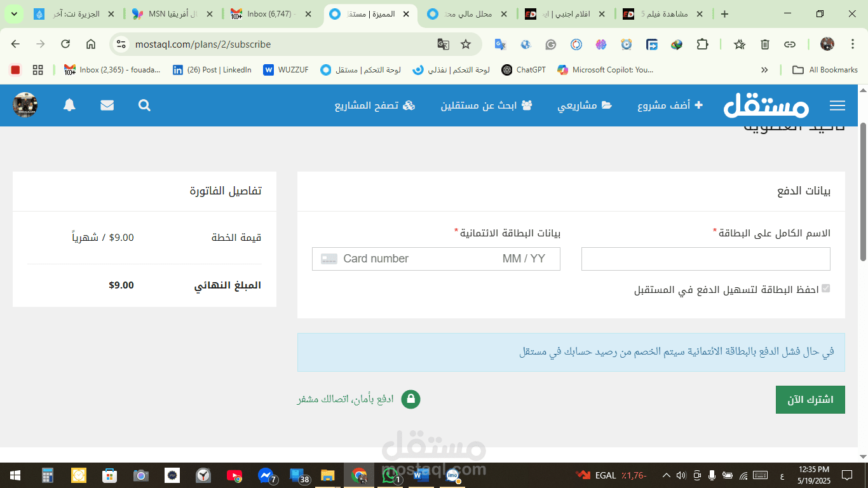Click the trash can toolbar icon
This screenshot has width=868, height=488.
765,44
